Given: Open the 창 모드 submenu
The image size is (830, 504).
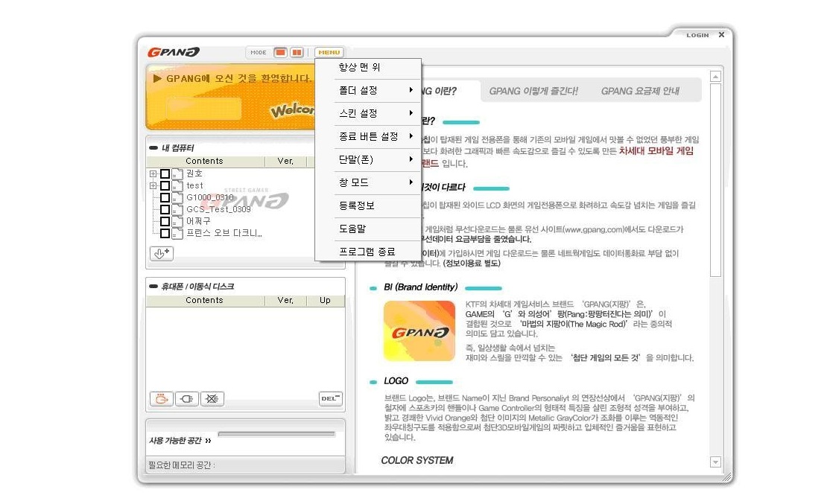Looking at the screenshot, I should pos(368,182).
